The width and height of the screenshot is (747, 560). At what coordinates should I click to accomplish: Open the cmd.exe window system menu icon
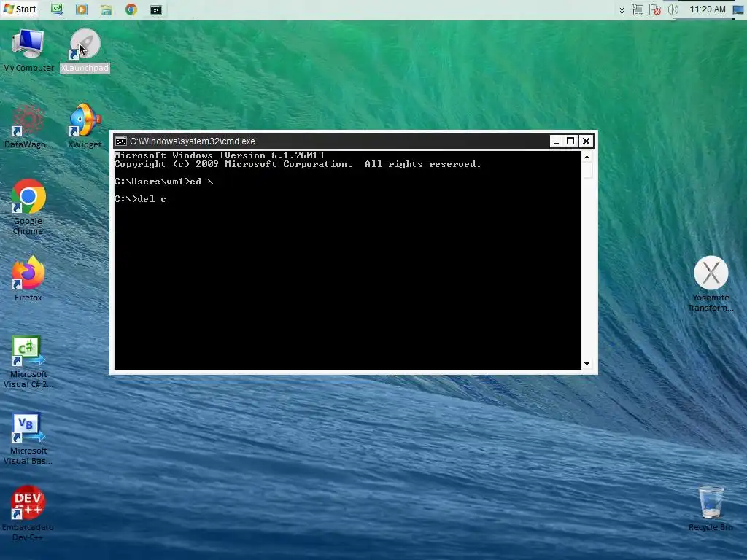[121, 141]
